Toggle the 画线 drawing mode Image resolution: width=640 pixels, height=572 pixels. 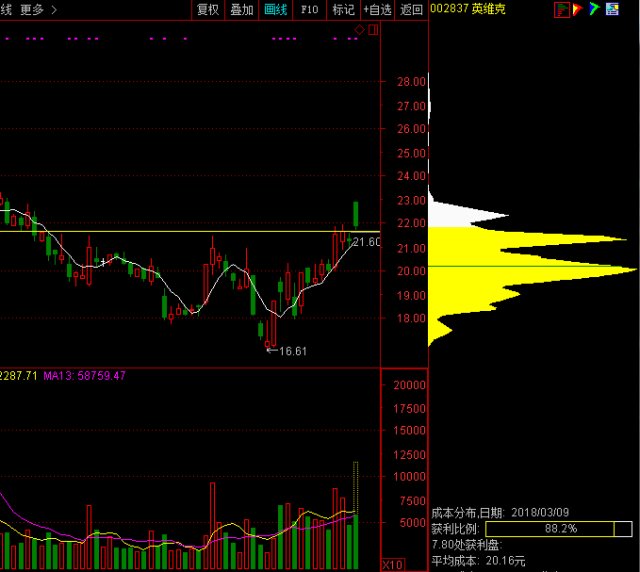click(x=275, y=9)
